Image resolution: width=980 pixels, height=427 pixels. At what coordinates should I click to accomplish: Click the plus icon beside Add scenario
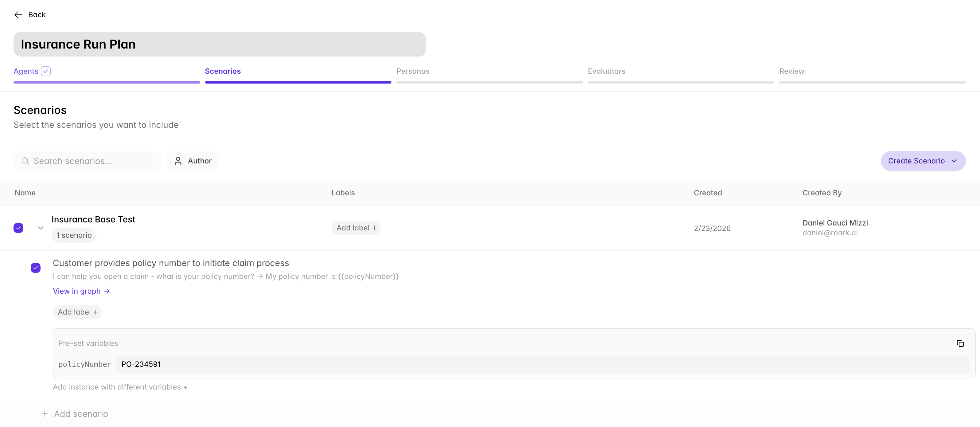(45, 414)
